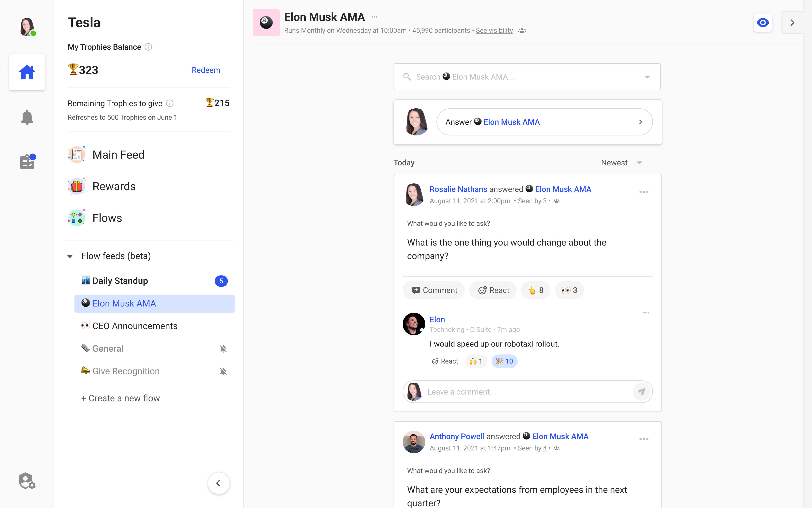
Task: Select Elon Musk AMA flow feed
Action: pos(154,303)
